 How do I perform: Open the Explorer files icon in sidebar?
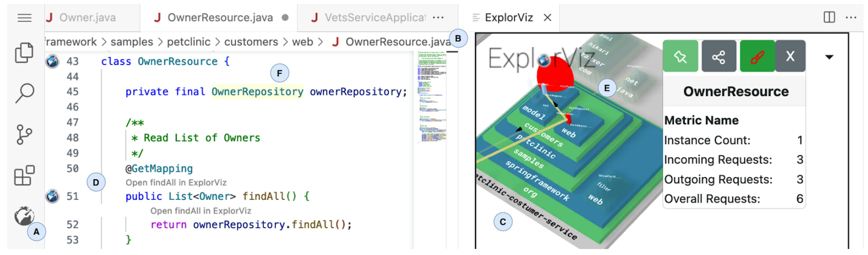click(24, 53)
